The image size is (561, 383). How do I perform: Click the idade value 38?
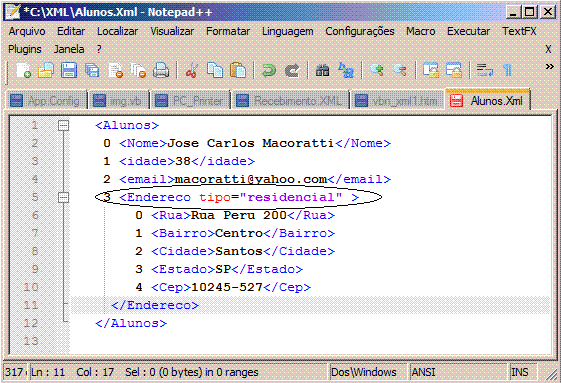(x=183, y=161)
